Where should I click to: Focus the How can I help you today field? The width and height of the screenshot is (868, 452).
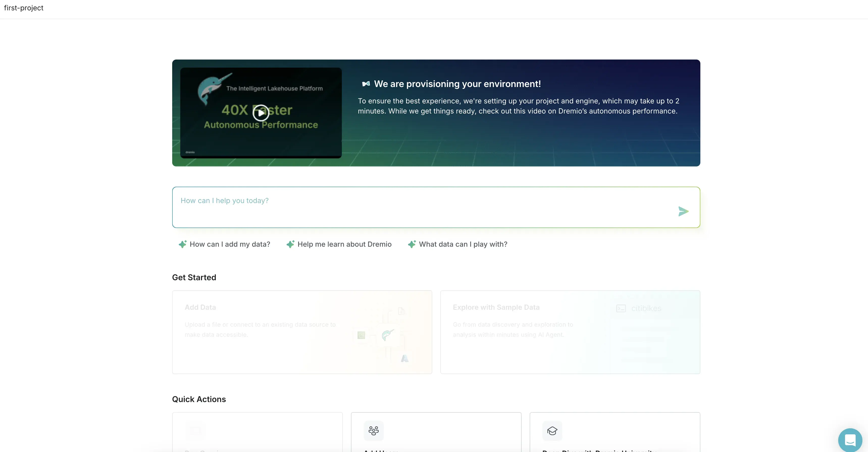pyautogui.click(x=436, y=207)
